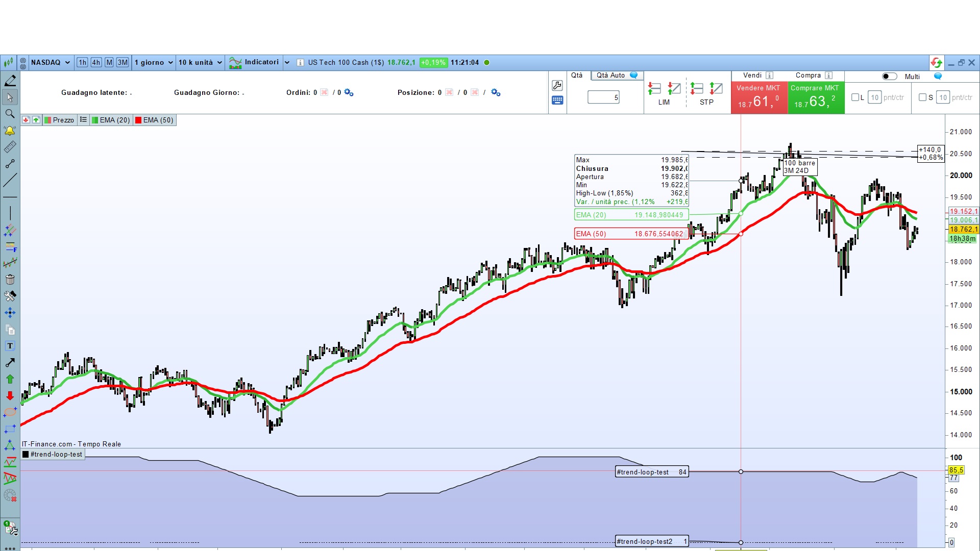Switch to the 4h timeframe
Viewport: 980px width, 551px height.
coord(96,62)
